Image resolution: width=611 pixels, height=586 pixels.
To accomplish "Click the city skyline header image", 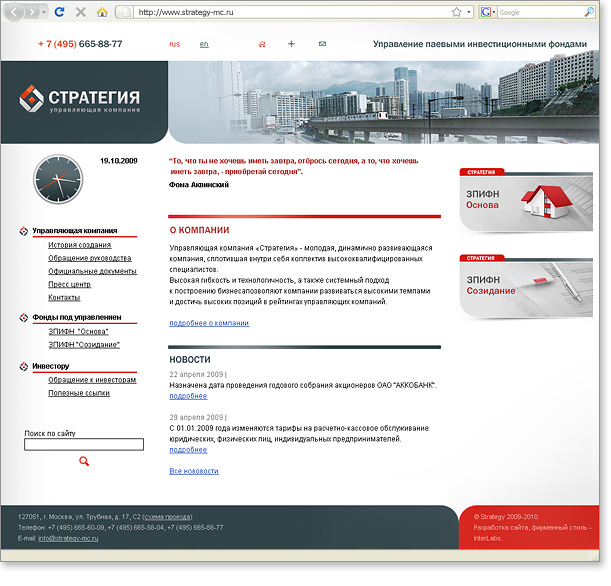I will [384, 102].
